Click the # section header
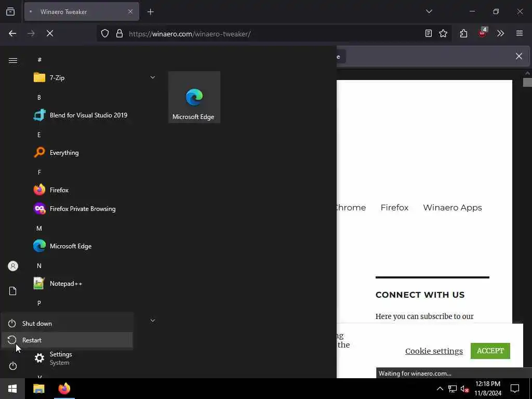Image resolution: width=532 pixels, height=399 pixels. coord(39,60)
